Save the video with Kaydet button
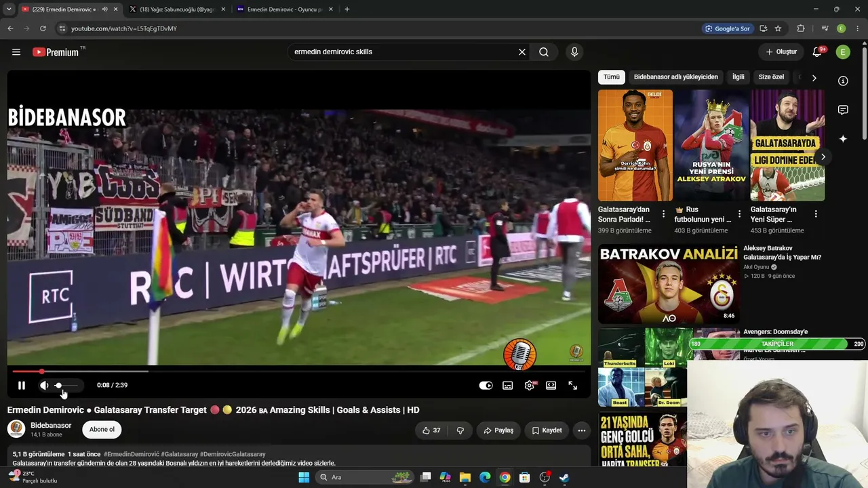Viewport: 868px width, 488px height. tap(547, 430)
